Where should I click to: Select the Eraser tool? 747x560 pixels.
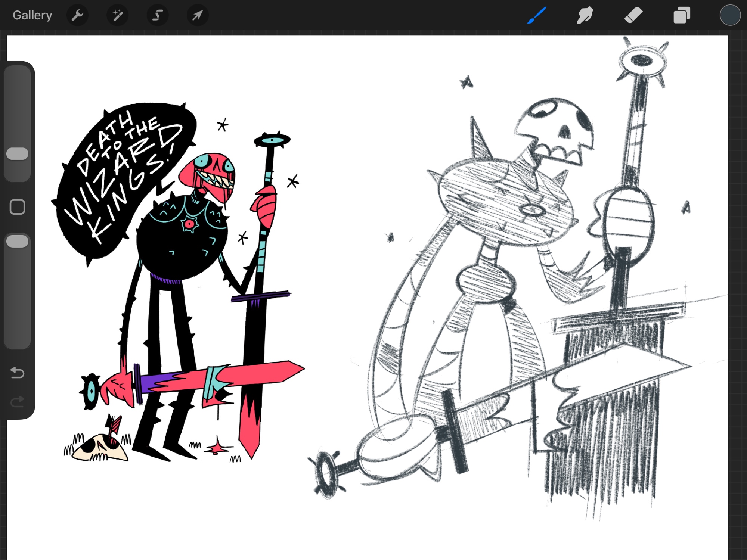[633, 15]
